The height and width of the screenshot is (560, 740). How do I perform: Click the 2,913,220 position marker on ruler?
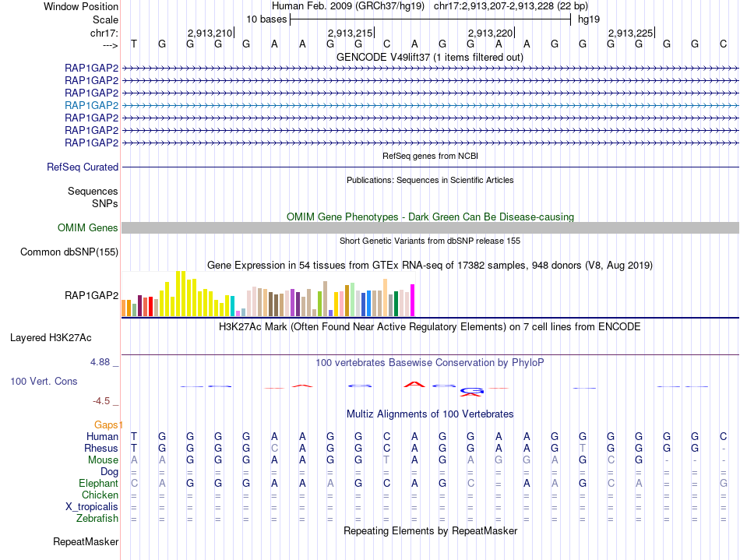(491, 33)
